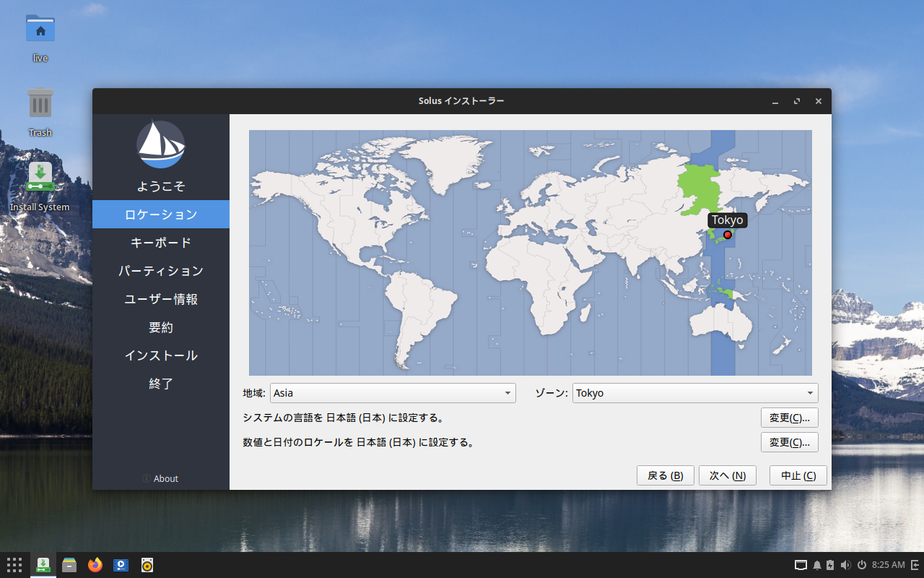
Task: Launch Firefox from the taskbar
Action: click(95, 565)
